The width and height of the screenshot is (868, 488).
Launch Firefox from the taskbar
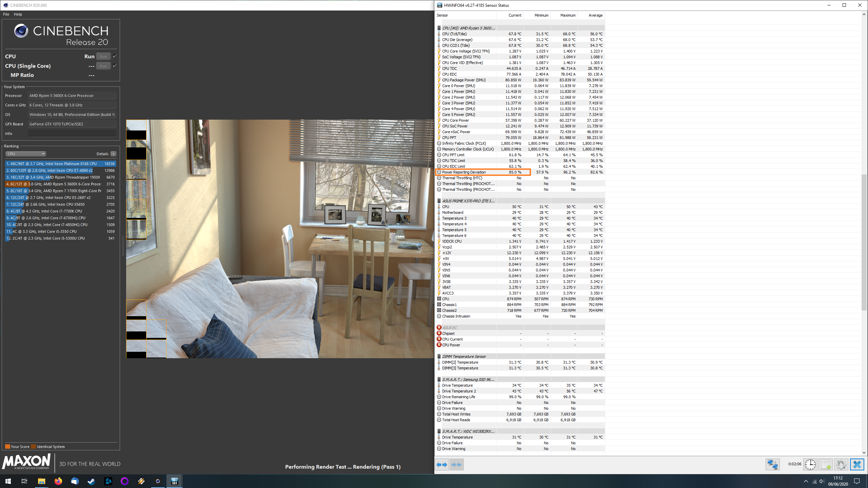point(58,481)
